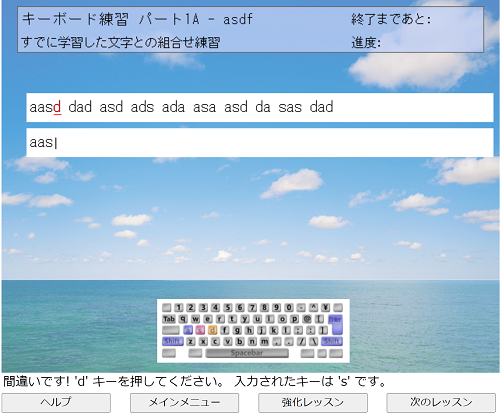
Task: Click the right Shift key on virtual keyboard
Action: [332, 341]
